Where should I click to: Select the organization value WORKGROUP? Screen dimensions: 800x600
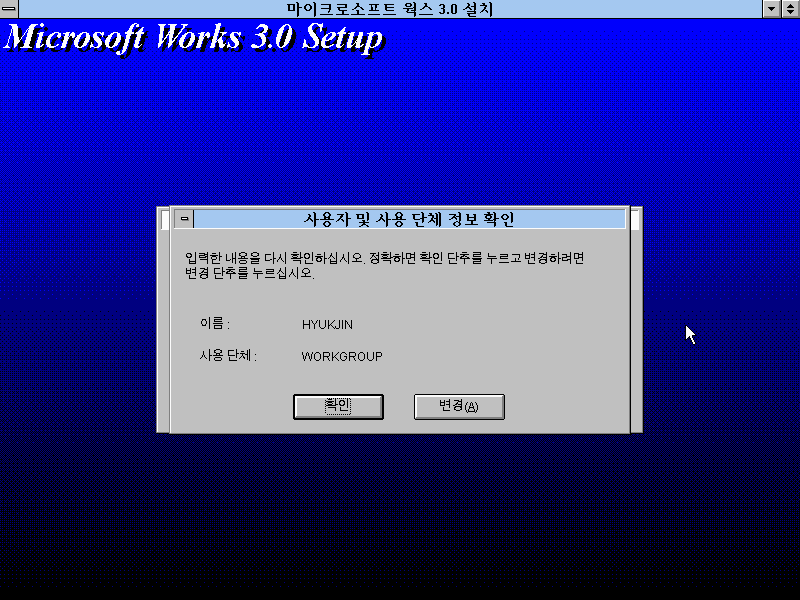click(342, 356)
